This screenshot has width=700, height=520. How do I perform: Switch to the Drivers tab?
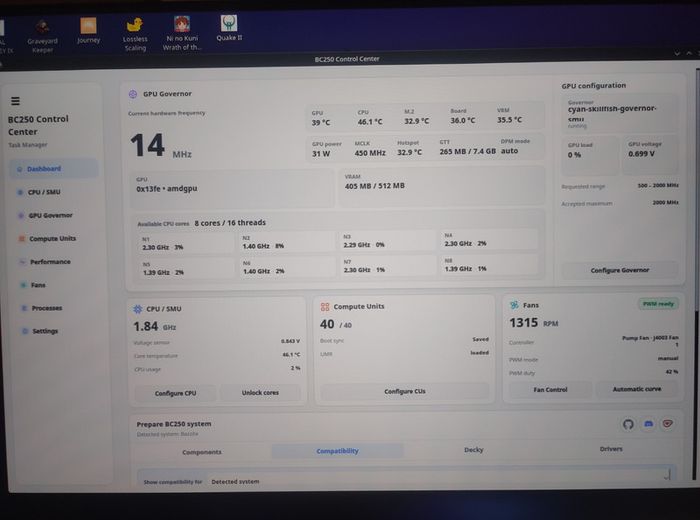[x=611, y=449]
